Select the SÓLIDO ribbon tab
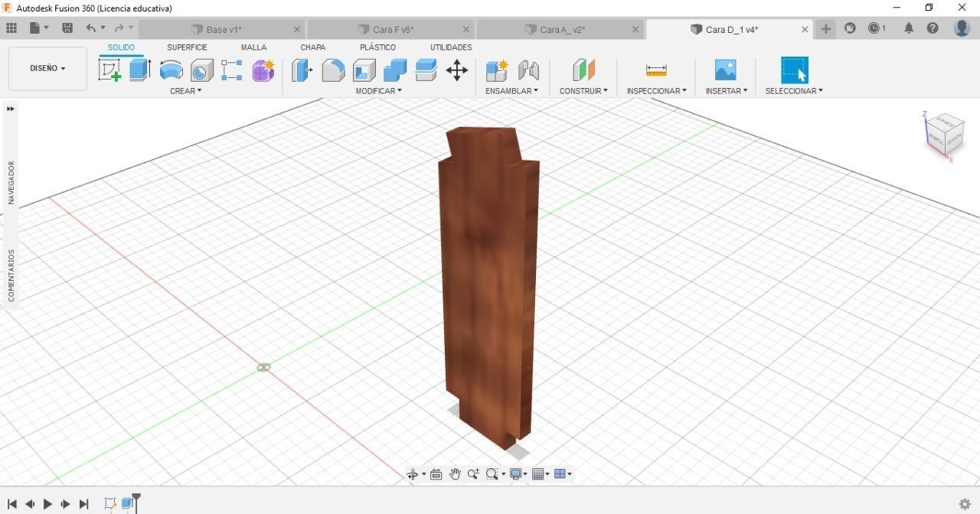The height and width of the screenshot is (514, 980). click(121, 47)
